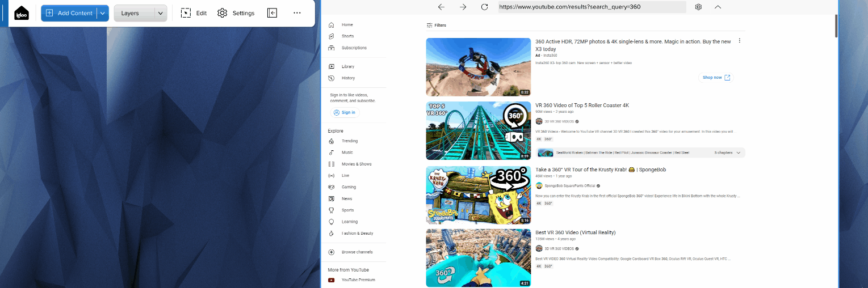Click the YouTube URL address field
Screen dimensions: 868x288
590,7
